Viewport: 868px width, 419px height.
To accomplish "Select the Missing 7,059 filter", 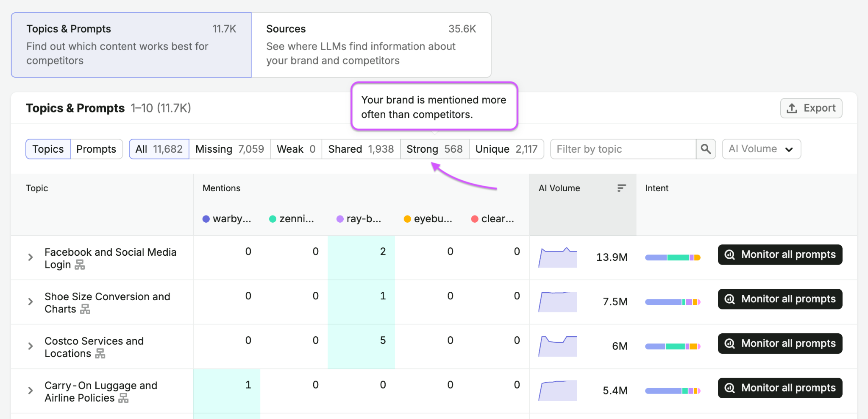I will pyautogui.click(x=230, y=149).
